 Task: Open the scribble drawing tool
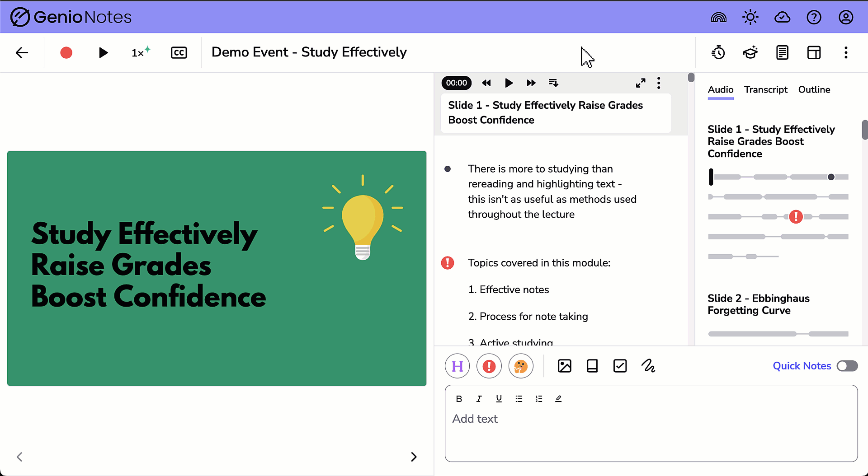point(648,366)
